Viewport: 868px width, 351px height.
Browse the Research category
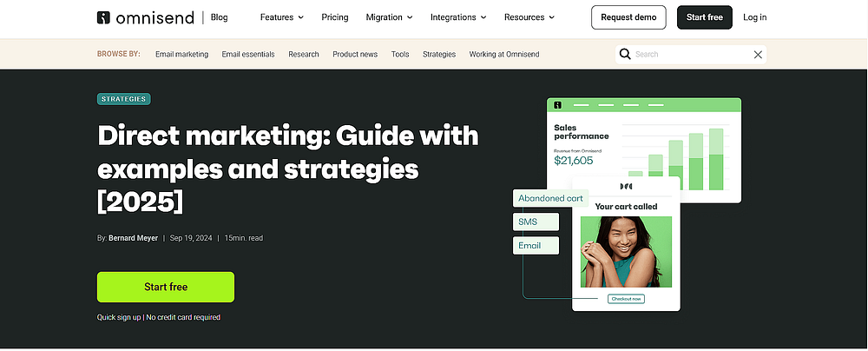point(303,55)
